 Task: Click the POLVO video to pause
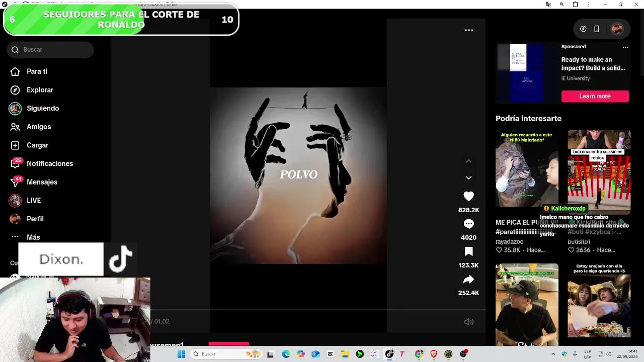[298, 175]
